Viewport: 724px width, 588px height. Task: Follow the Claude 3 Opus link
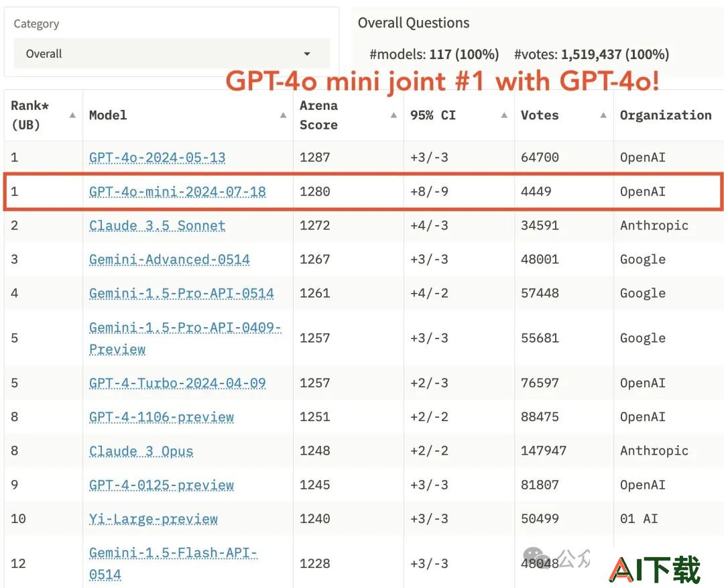coord(141,451)
